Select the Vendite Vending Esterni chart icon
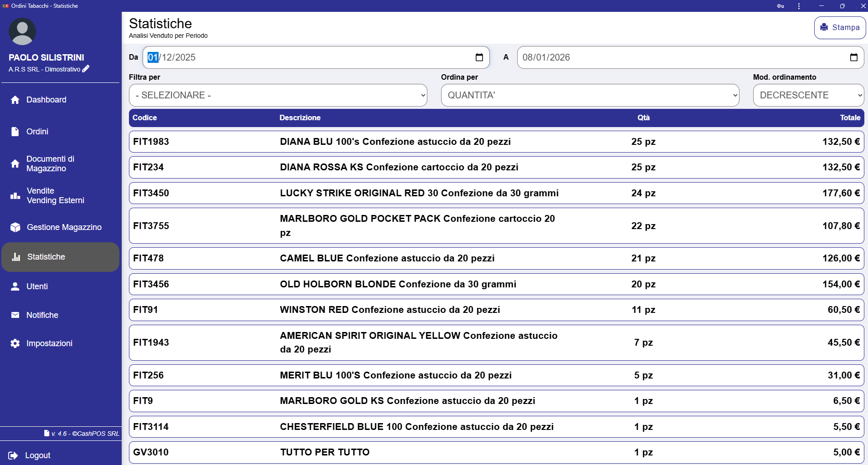Image resolution: width=868 pixels, height=465 pixels. pos(15,195)
